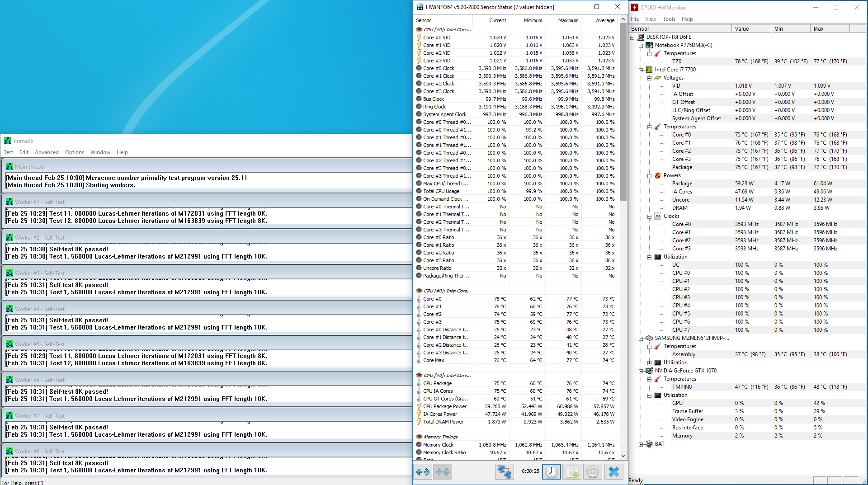This screenshot has width=868, height=485.
Task: Click Core #0 VID voltage bolt icon
Action: coord(419,38)
